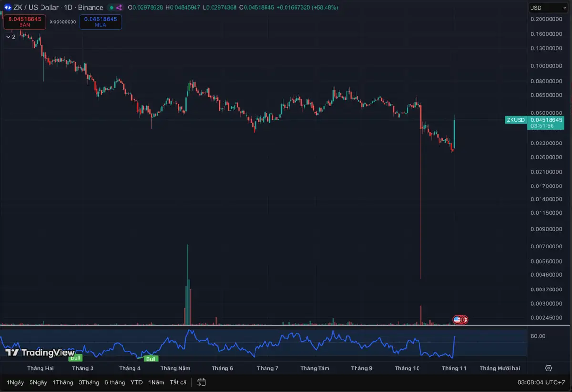Click the second Bull label near Tháng 4
The image size is (572, 392).
pyautogui.click(x=151, y=359)
